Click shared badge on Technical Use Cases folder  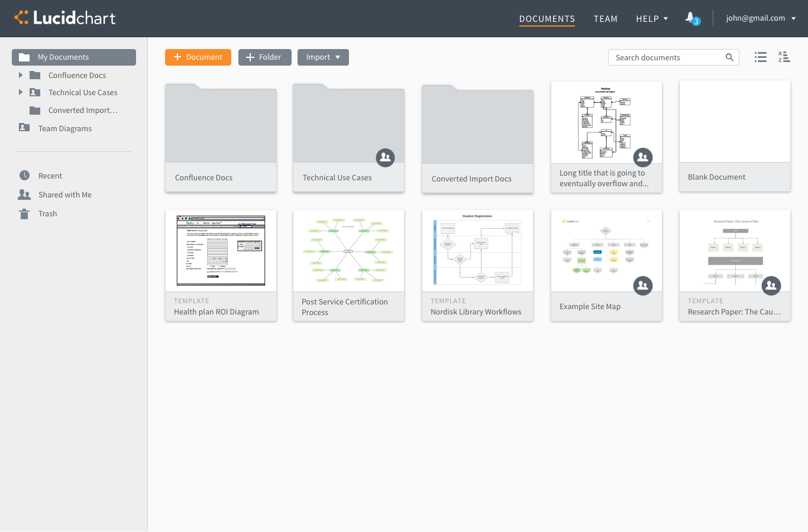tap(385, 157)
